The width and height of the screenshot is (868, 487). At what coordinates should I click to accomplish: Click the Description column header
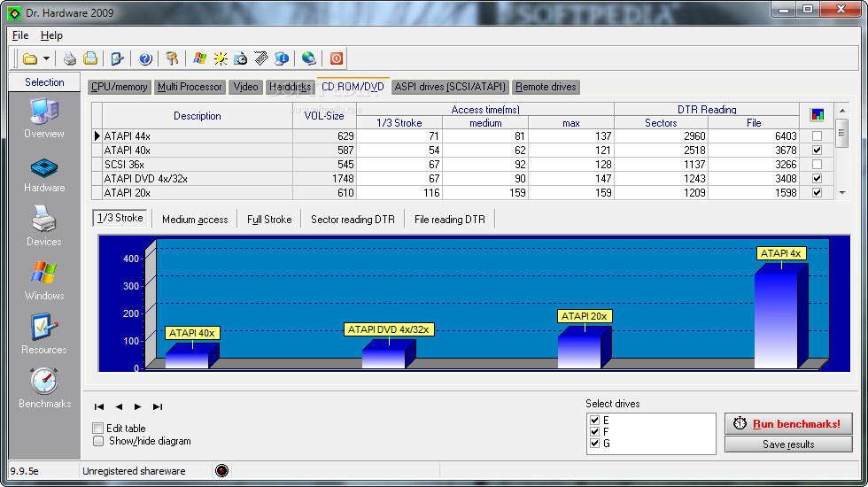pyautogui.click(x=197, y=116)
